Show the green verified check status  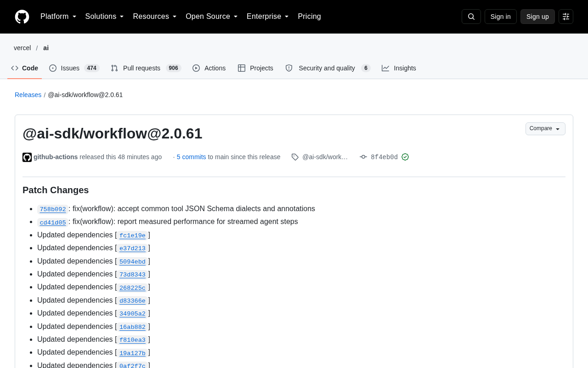(x=405, y=157)
